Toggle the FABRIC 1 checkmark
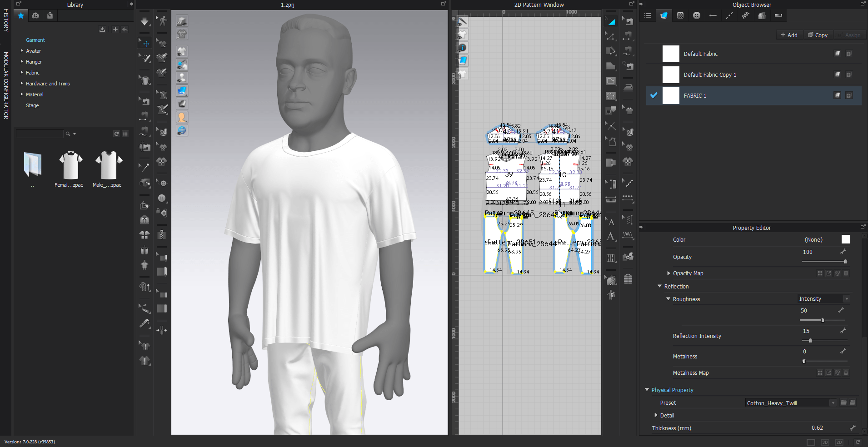This screenshot has width=868, height=447. (x=653, y=95)
